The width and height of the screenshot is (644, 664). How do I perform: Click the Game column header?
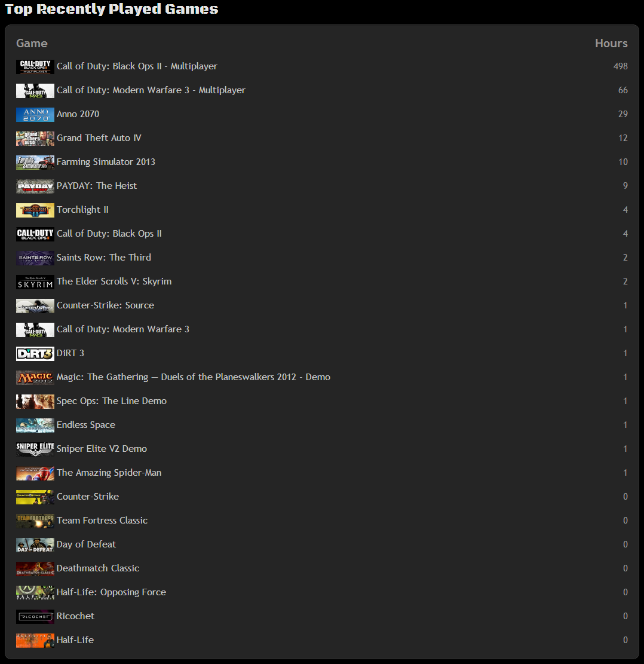pos(32,43)
